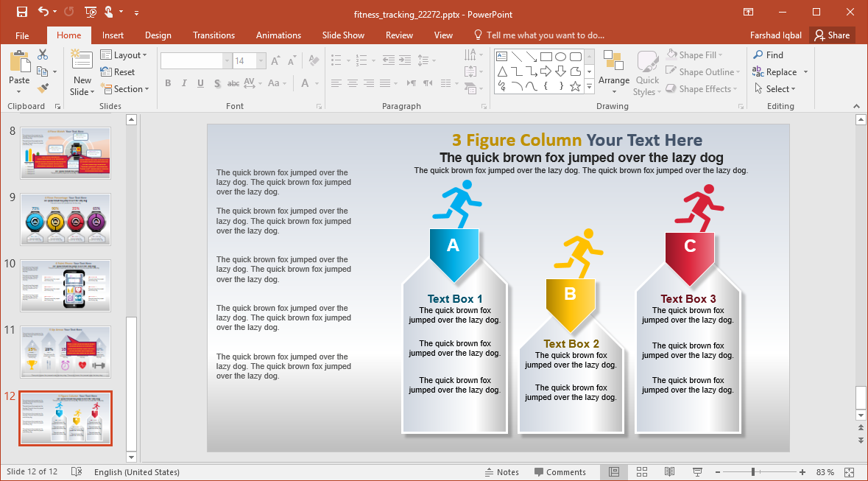Viewport: 868px width, 481px height.
Task: Click the Format Painter brush icon
Action: point(43,88)
